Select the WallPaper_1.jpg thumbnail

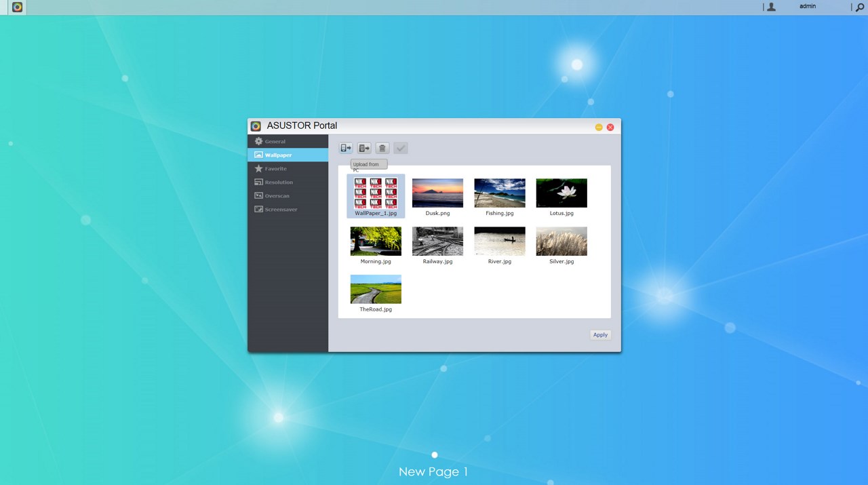coord(376,196)
